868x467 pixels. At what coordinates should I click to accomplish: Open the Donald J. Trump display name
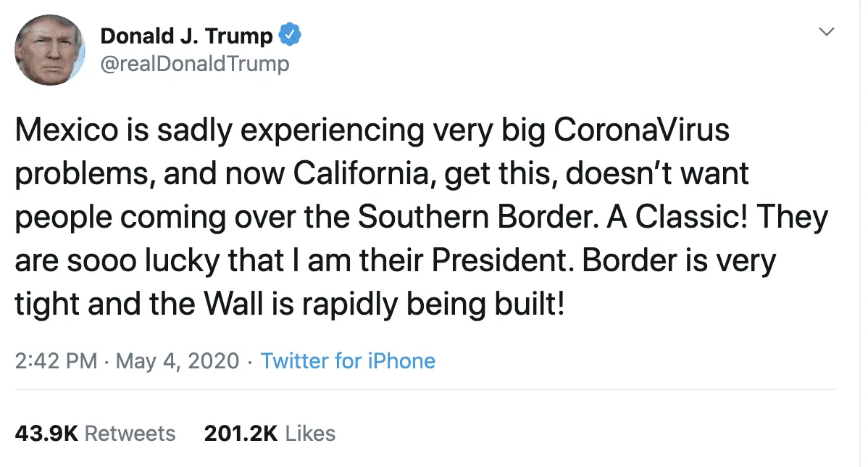186,35
